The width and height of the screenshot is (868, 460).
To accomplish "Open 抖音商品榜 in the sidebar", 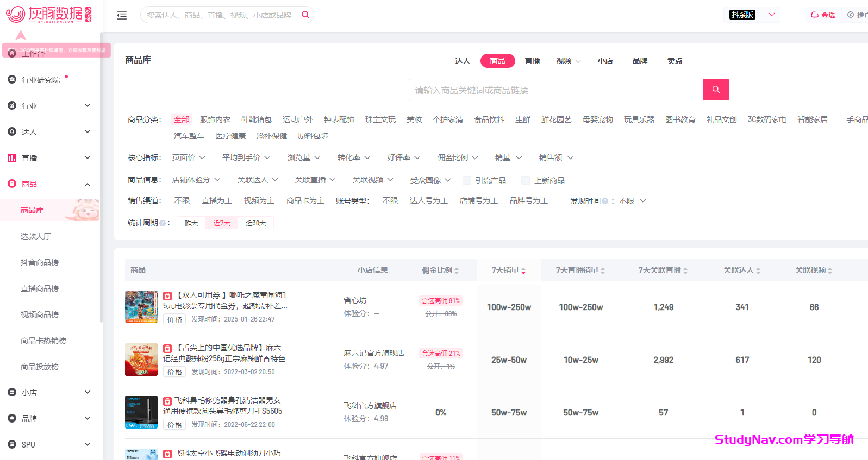I will tap(40, 262).
